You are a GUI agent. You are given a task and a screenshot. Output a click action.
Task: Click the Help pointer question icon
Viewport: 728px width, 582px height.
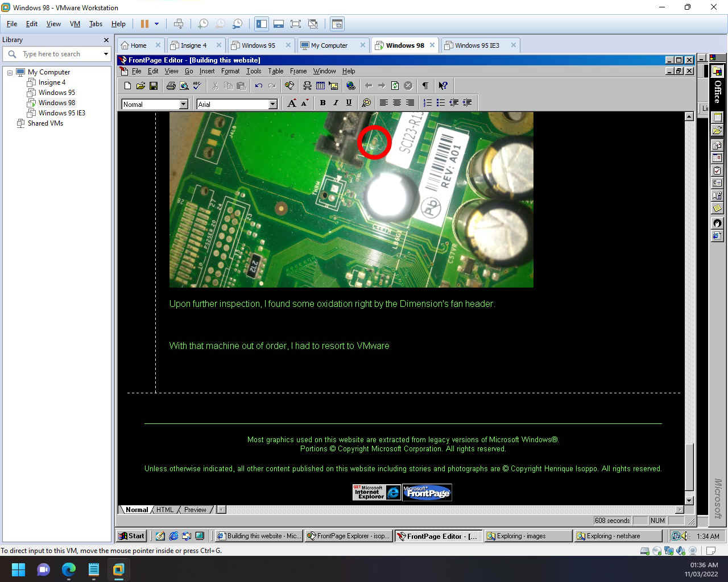(443, 86)
